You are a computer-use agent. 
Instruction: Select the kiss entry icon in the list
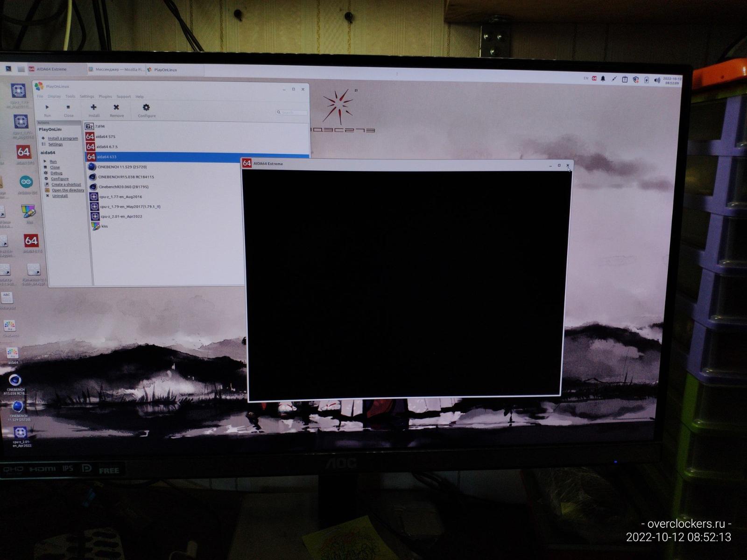coord(96,226)
